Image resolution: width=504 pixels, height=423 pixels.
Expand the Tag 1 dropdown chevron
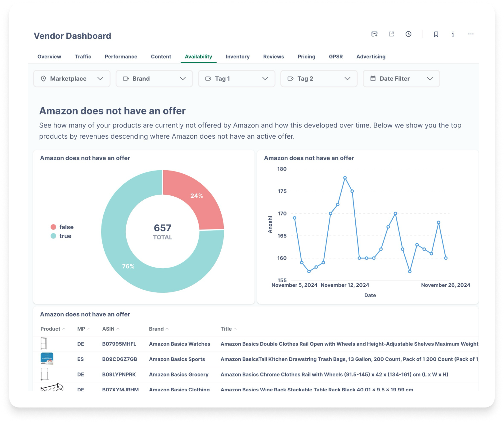[x=265, y=79]
